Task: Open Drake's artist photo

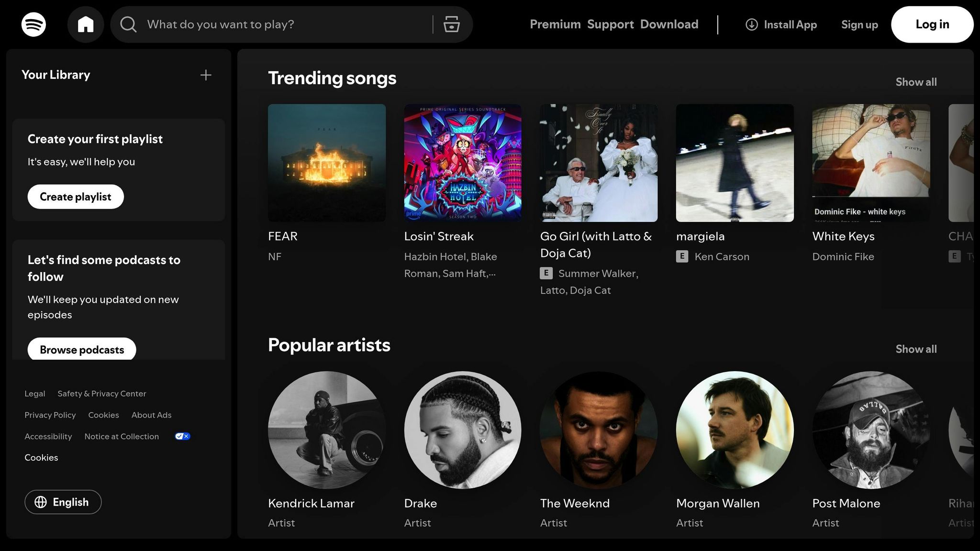Action: tap(463, 430)
